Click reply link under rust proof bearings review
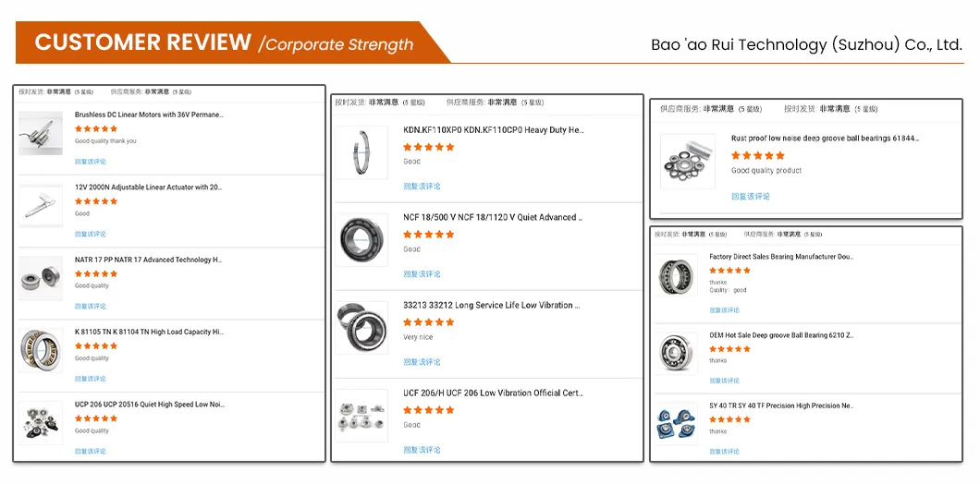 click(750, 197)
